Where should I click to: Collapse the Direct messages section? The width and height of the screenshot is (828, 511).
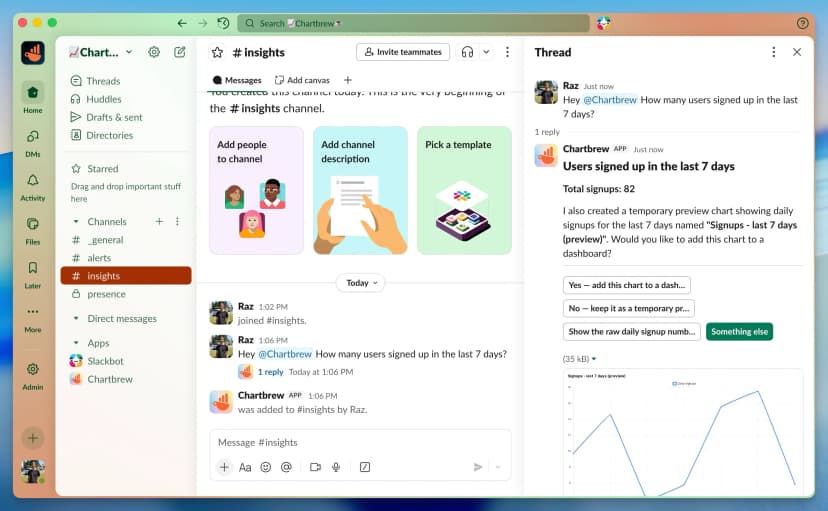(x=76, y=318)
